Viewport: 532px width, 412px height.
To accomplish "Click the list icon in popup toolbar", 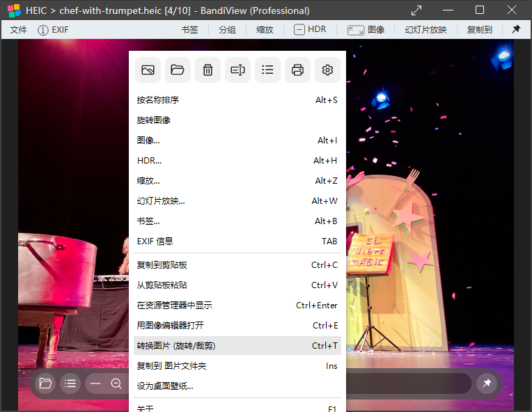I will [x=267, y=70].
